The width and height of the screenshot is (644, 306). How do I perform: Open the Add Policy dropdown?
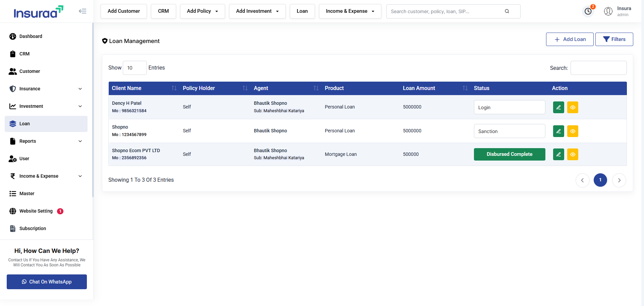pos(202,11)
